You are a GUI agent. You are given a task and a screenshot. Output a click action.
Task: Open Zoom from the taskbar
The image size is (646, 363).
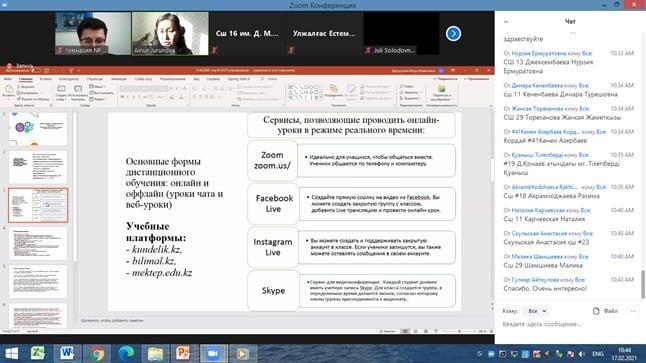click(x=213, y=354)
